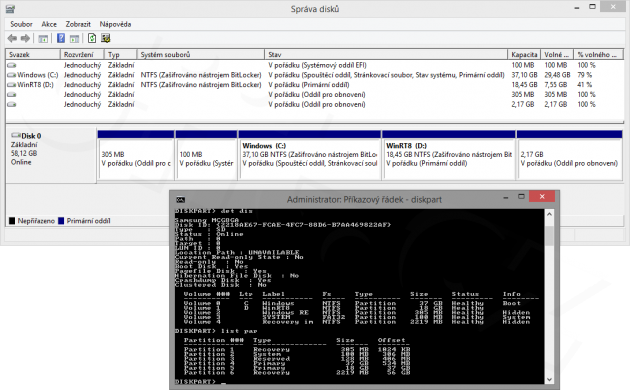The height and width of the screenshot is (390, 630).
Task: Sort by the Kapacita column header
Action: tap(524, 55)
